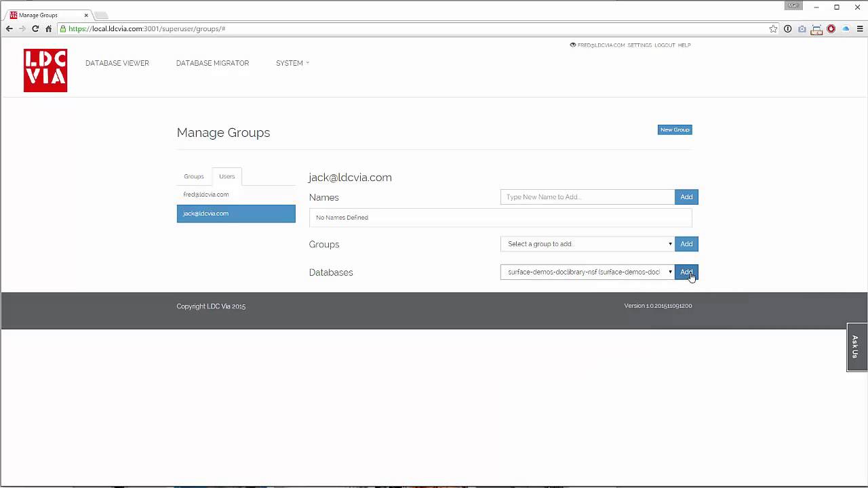Viewport: 868px width, 488px height.
Task: Switch to the Groups tab
Action: pos(194,176)
